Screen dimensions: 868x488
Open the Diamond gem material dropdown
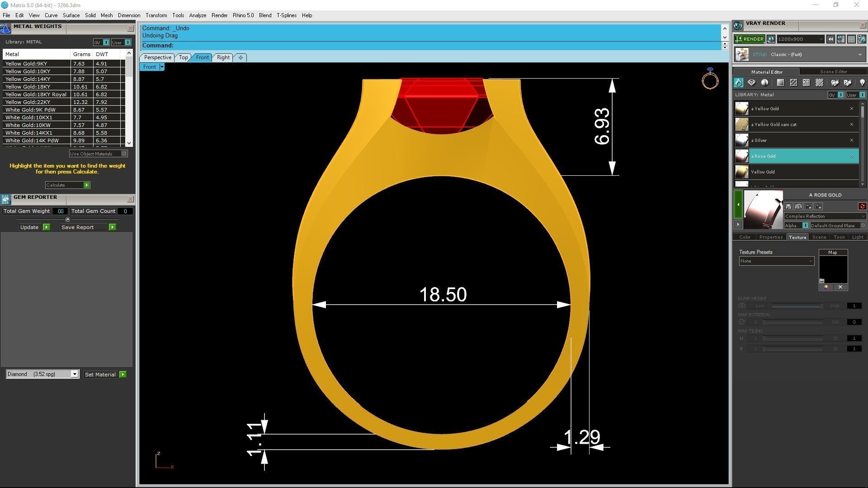tap(75, 374)
